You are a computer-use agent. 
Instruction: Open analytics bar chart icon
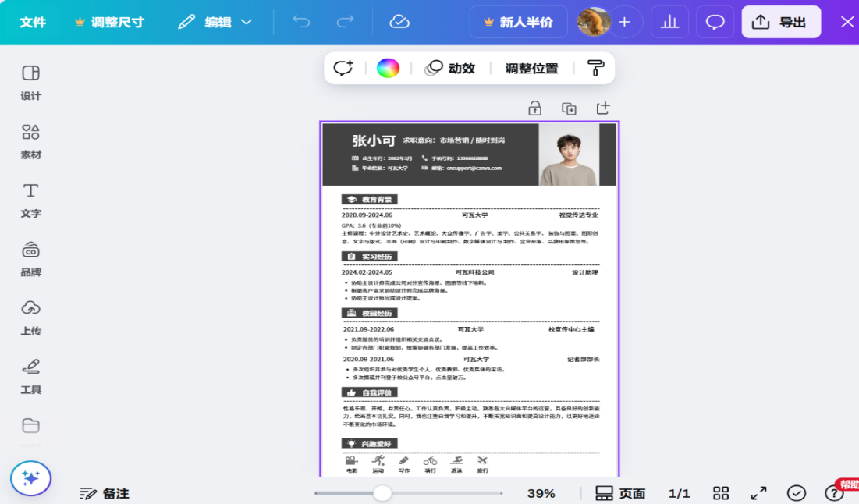pos(669,23)
